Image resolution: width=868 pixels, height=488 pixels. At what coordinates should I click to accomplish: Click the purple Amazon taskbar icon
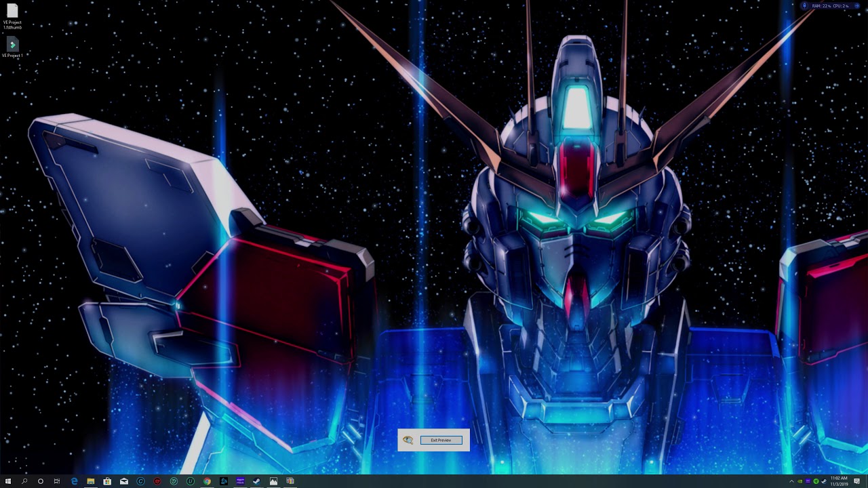click(x=240, y=481)
